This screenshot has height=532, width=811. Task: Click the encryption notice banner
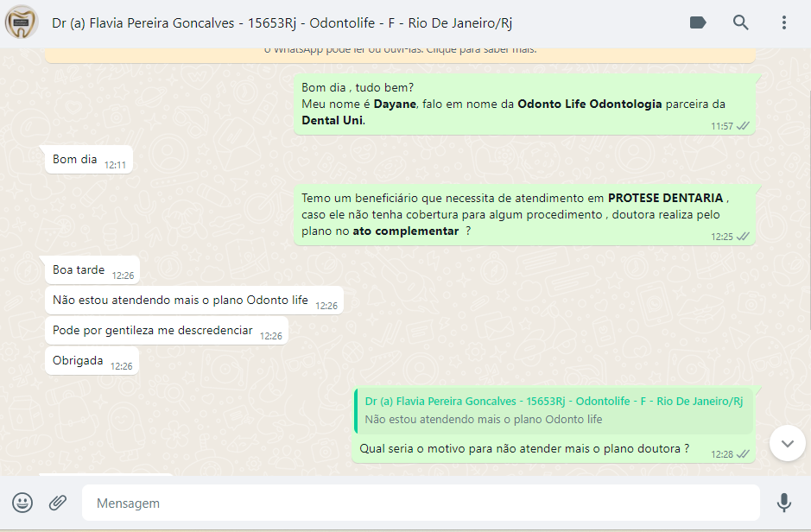(x=400, y=54)
